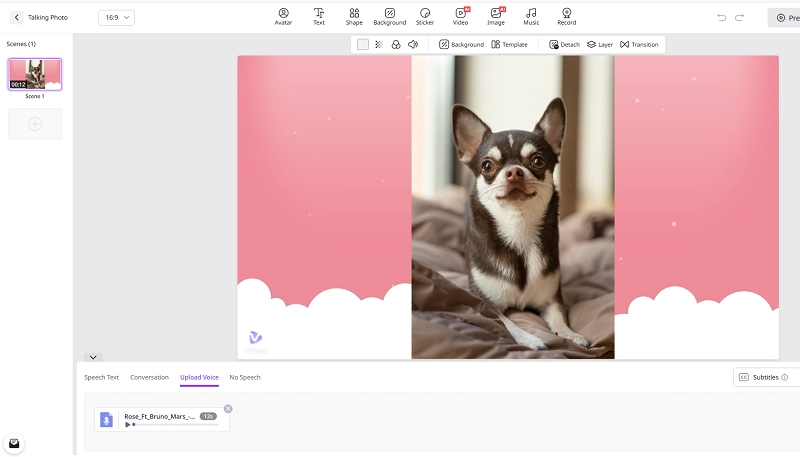Select the Text tool
Screen dimensions: 800x457
319,16
